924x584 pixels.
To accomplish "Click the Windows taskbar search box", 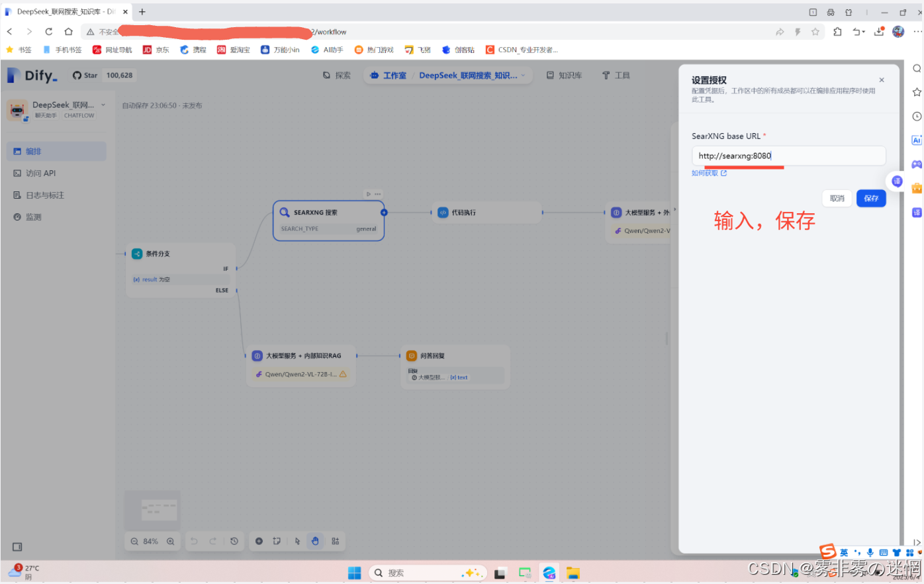I will (428, 573).
